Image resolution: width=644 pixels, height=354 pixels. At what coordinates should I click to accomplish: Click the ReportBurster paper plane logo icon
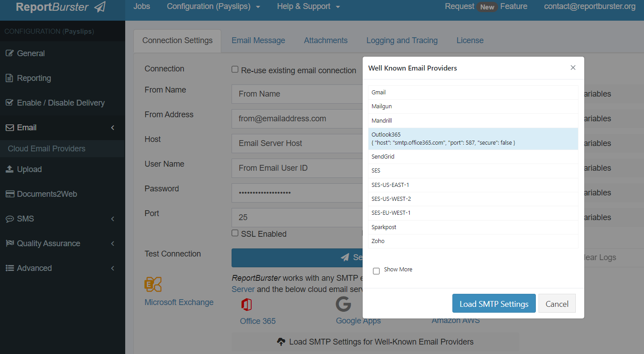tap(100, 7)
